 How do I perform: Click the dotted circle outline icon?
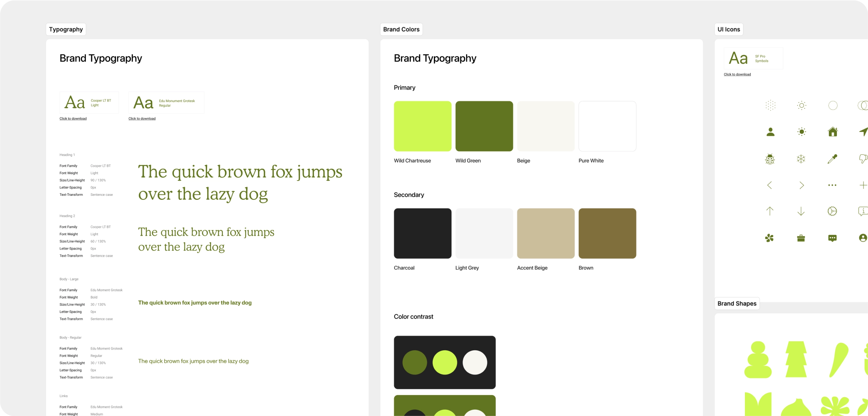point(833,105)
